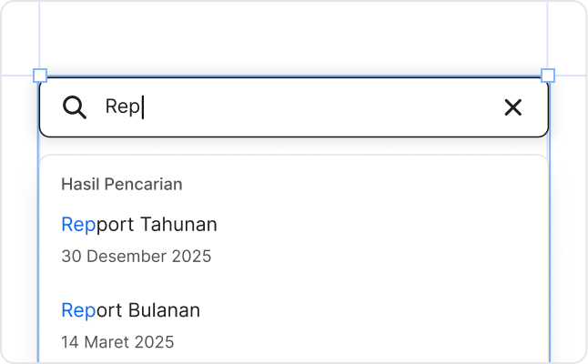This screenshot has width=588, height=364.
Task: Click the date "30 Desember 2025"
Action: coord(136,256)
